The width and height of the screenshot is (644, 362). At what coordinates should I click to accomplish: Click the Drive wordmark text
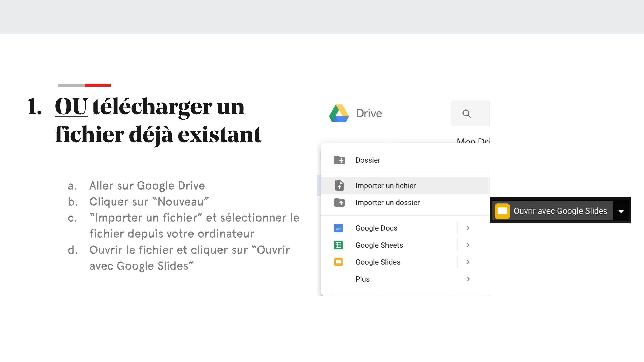pyautogui.click(x=369, y=113)
